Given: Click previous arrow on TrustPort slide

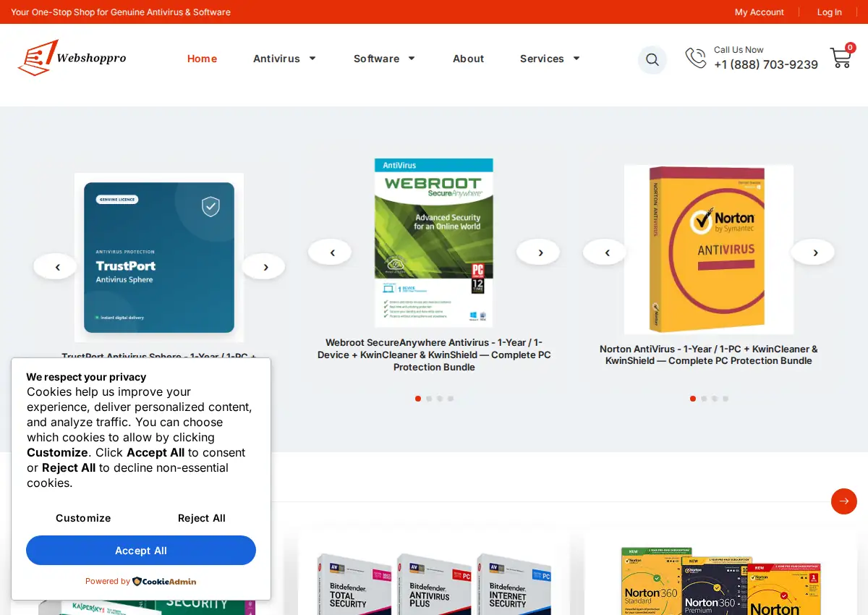Looking at the screenshot, I should 55,266.
